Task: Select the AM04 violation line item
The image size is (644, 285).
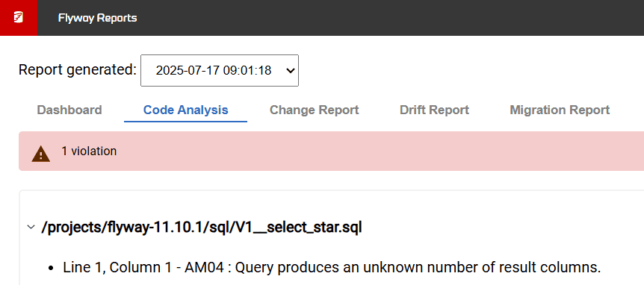Action: 332,268
